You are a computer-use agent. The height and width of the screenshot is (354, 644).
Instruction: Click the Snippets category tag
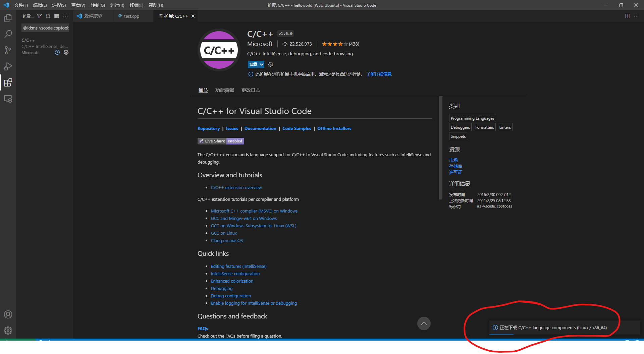(458, 136)
